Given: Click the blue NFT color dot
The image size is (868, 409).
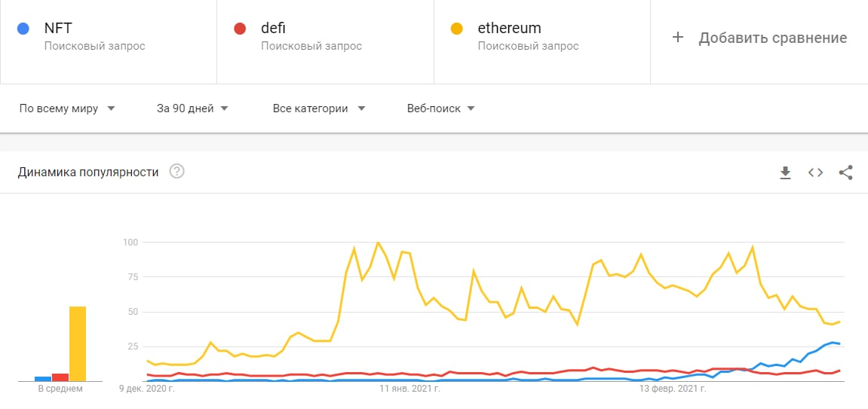Looking at the screenshot, I should tap(23, 29).
